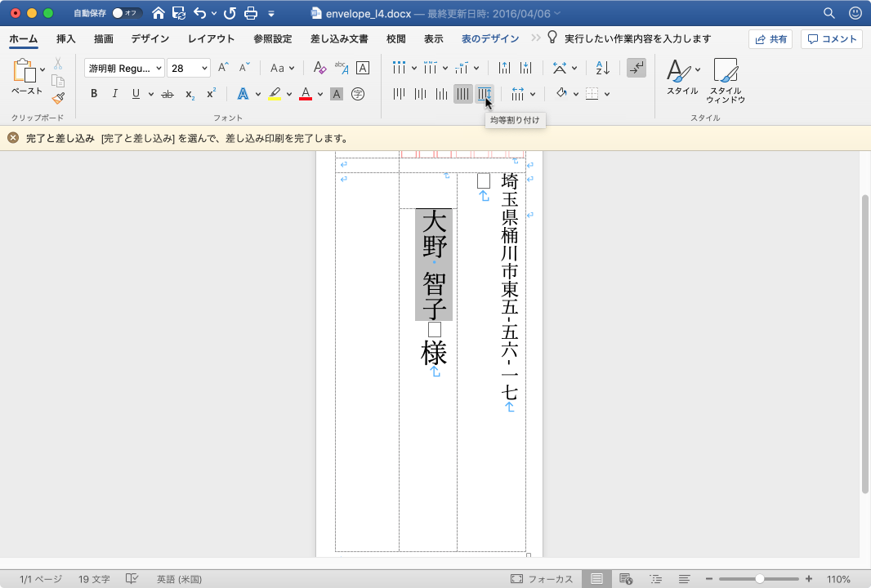
Task: Click the vertical scrollbar
Action: (x=865, y=345)
